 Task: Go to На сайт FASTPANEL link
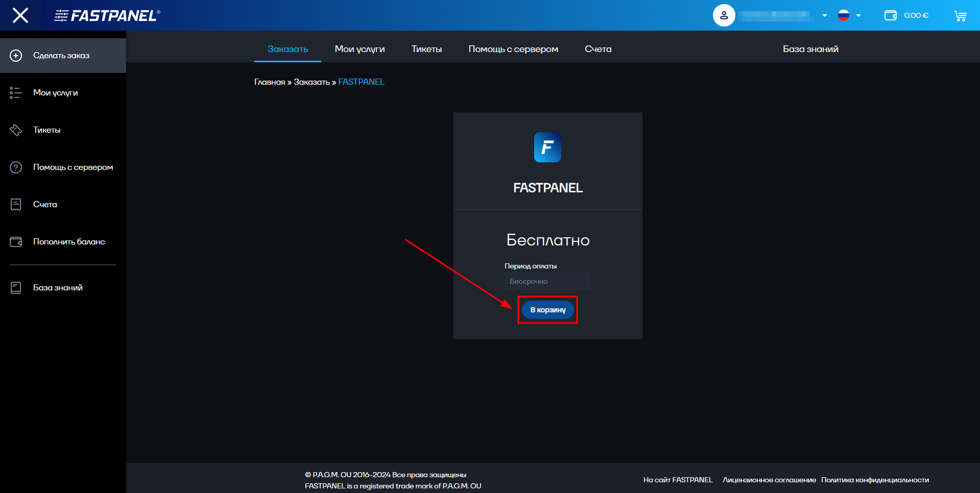coord(678,480)
